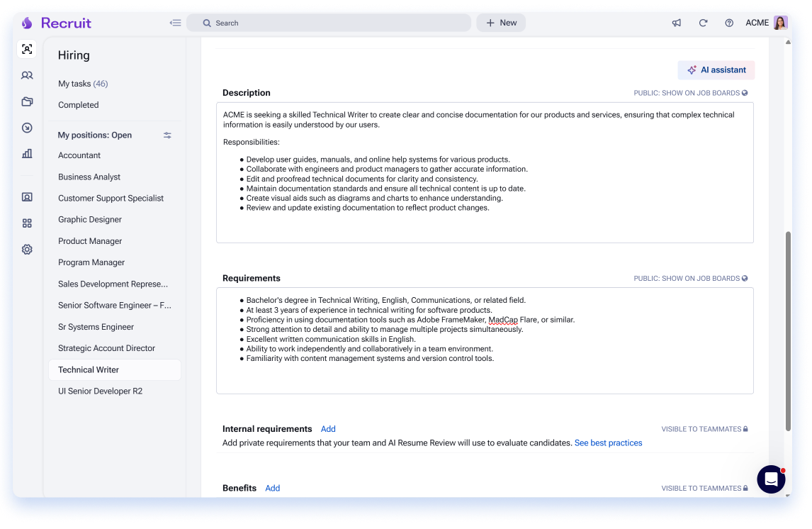Select UI Senior Developer R2 position
This screenshot has width=812, height=529.
[x=100, y=391]
